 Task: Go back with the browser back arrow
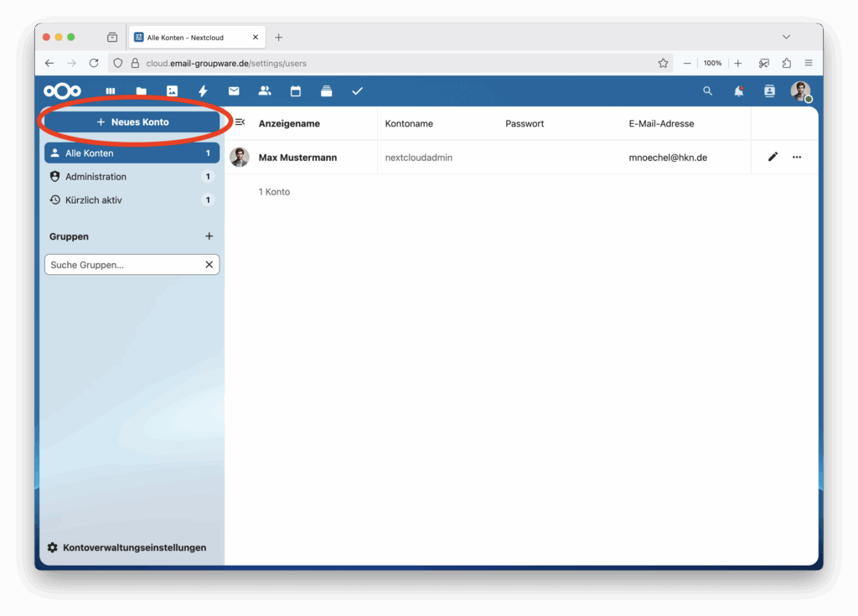click(x=49, y=63)
